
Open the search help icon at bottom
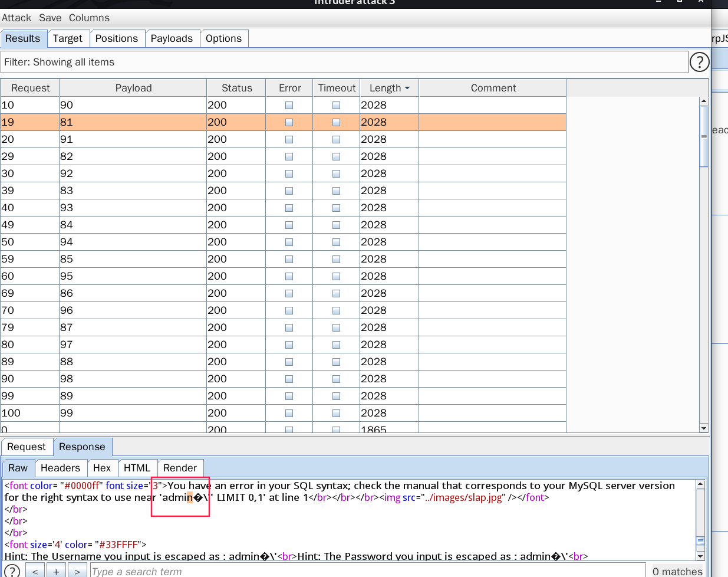pos(12,571)
